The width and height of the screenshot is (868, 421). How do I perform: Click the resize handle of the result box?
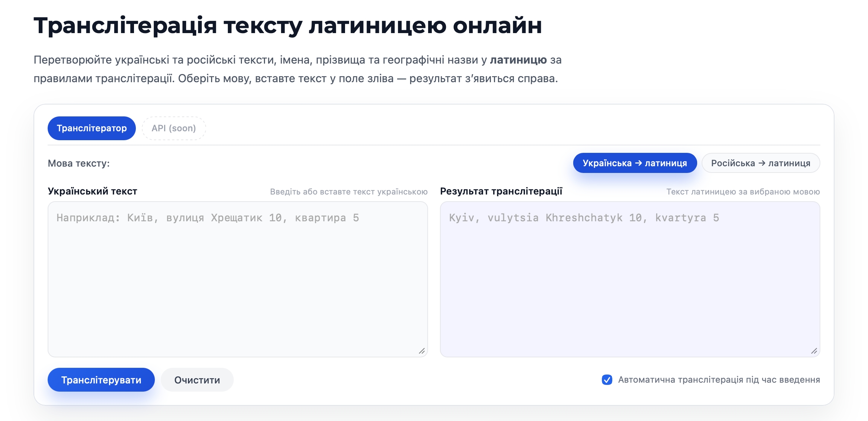tap(814, 351)
